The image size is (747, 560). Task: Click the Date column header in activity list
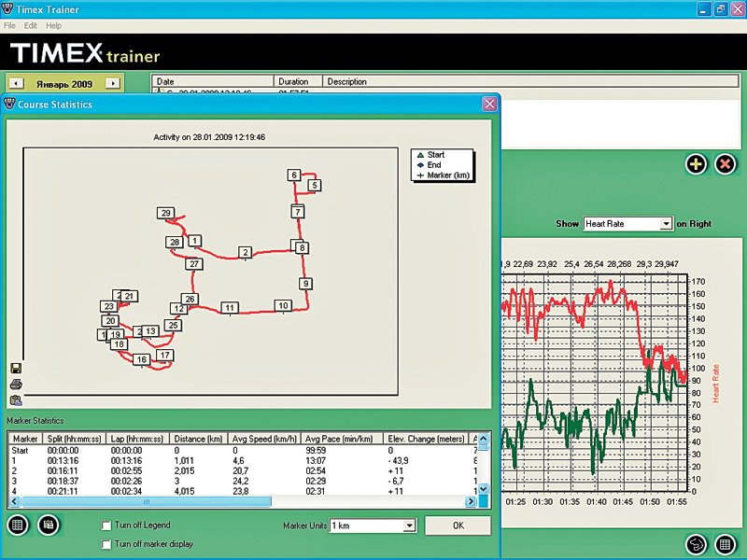(213, 81)
